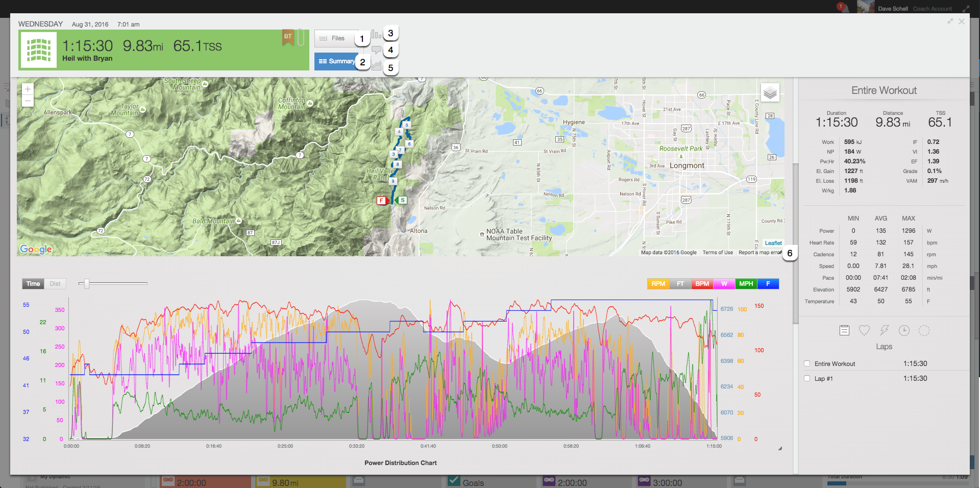Toggle the BPM heart rate series

pyautogui.click(x=702, y=284)
